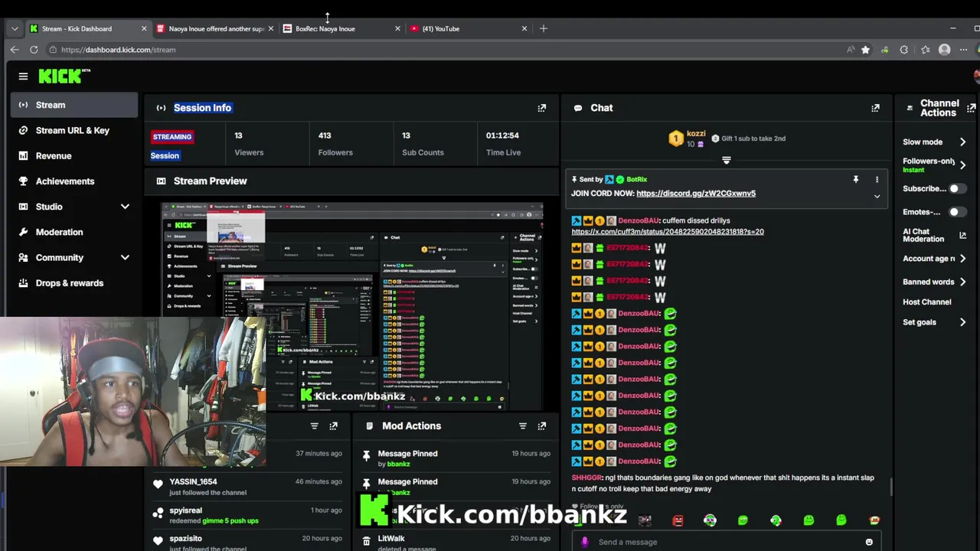This screenshot has width=980, height=551.
Task: Toggle Emotes-only chat mode
Action: coord(957,212)
